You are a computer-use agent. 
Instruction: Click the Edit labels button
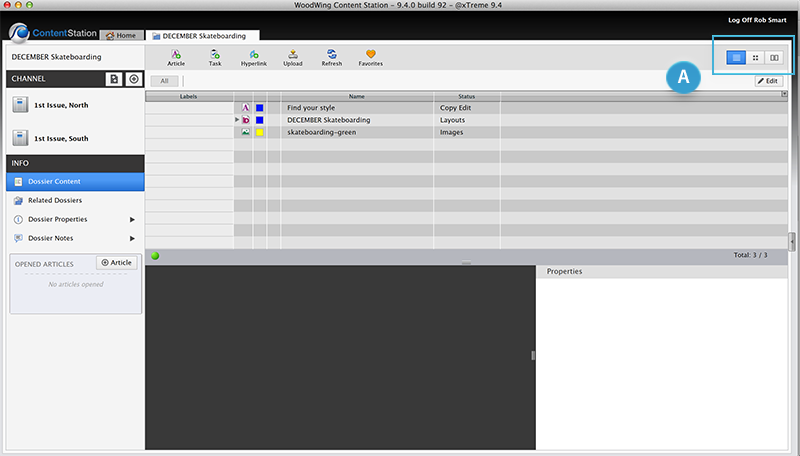coord(768,81)
